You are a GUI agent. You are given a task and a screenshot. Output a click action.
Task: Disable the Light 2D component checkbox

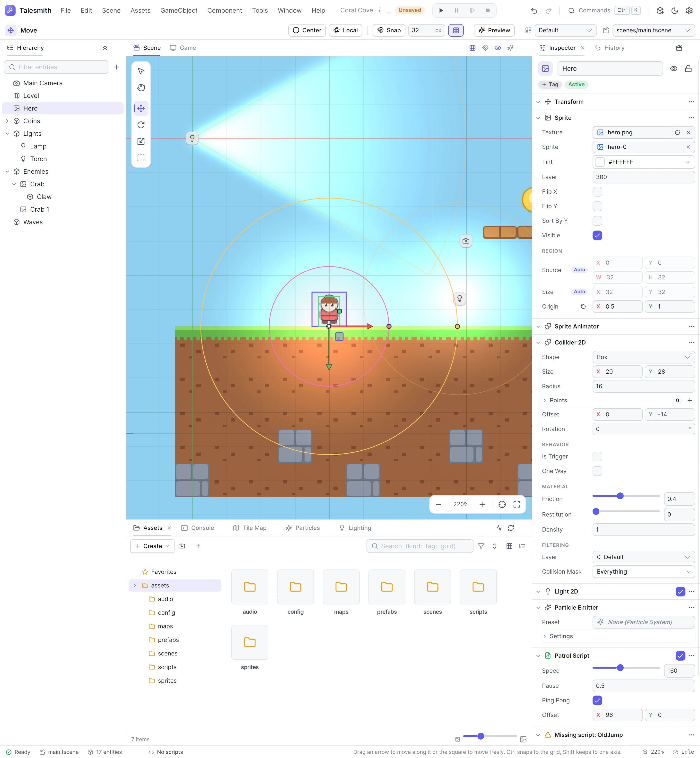coord(680,591)
